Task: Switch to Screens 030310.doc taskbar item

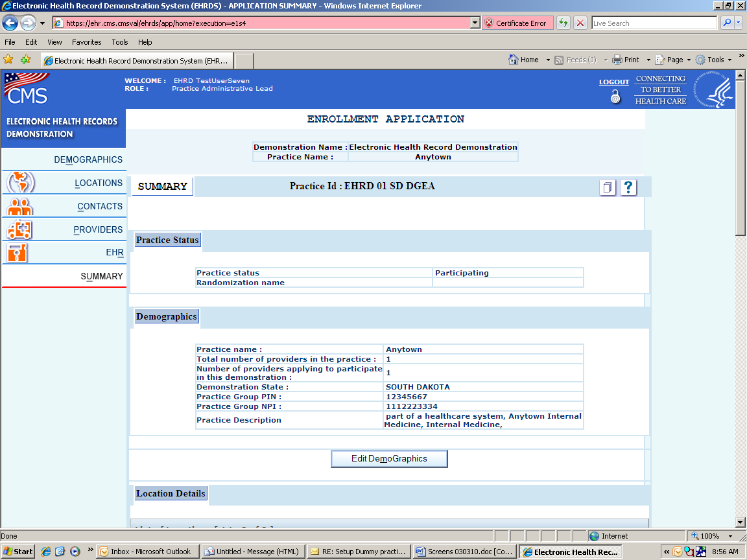Action: 464,552
